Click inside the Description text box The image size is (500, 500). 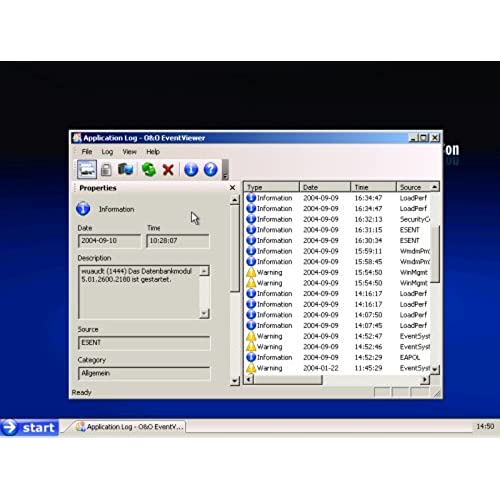pyautogui.click(x=139, y=292)
